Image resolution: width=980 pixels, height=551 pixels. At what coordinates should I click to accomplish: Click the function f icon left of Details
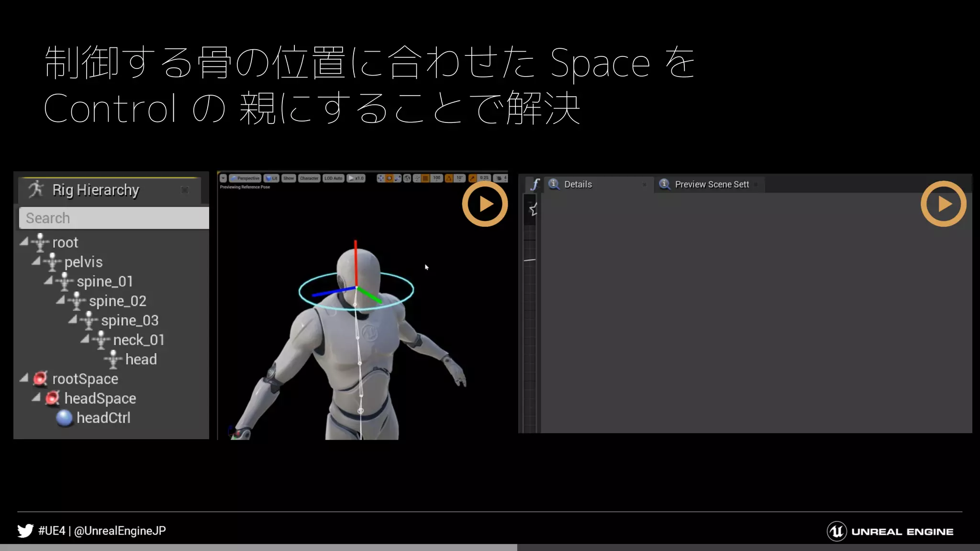(x=535, y=184)
